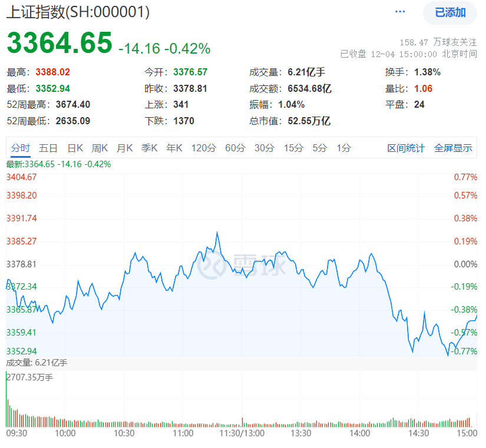The height and width of the screenshot is (448, 486).
Task: Select the 月K monthly chart tab
Action: pyautogui.click(x=124, y=148)
